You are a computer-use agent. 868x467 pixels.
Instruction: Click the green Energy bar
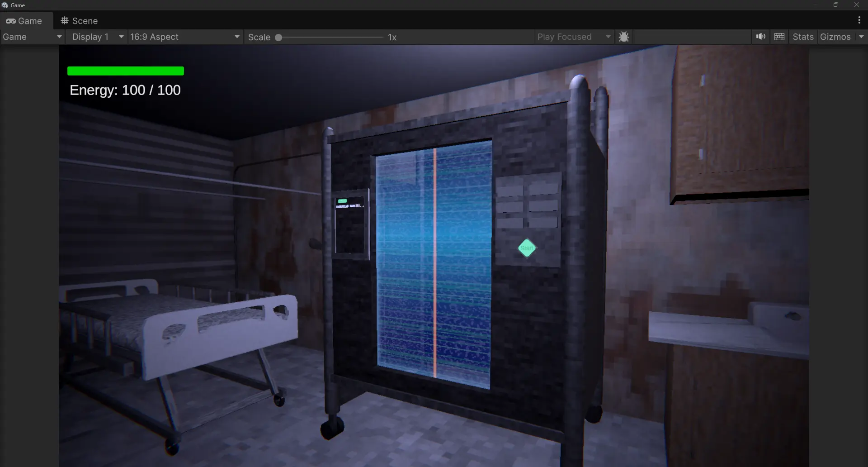coord(125,71)
